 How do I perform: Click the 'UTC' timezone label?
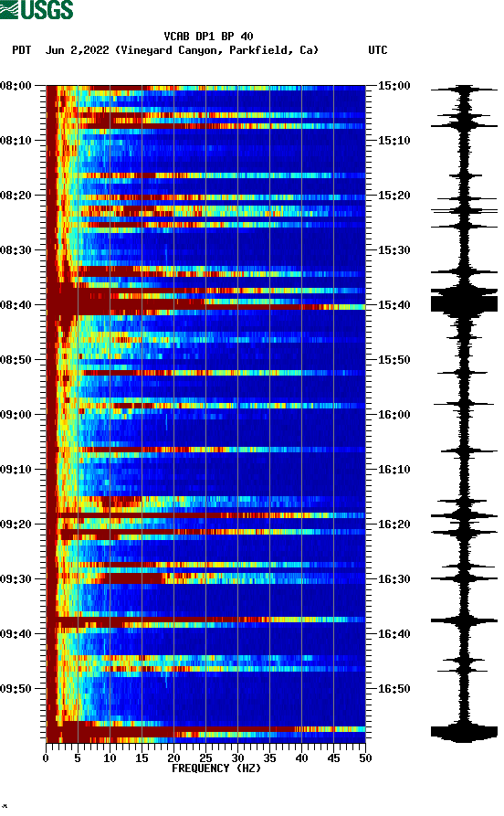tap(378, 50)
